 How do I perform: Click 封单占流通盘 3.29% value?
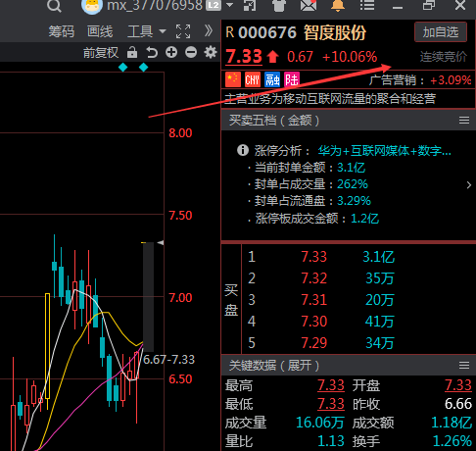[354, 201]
